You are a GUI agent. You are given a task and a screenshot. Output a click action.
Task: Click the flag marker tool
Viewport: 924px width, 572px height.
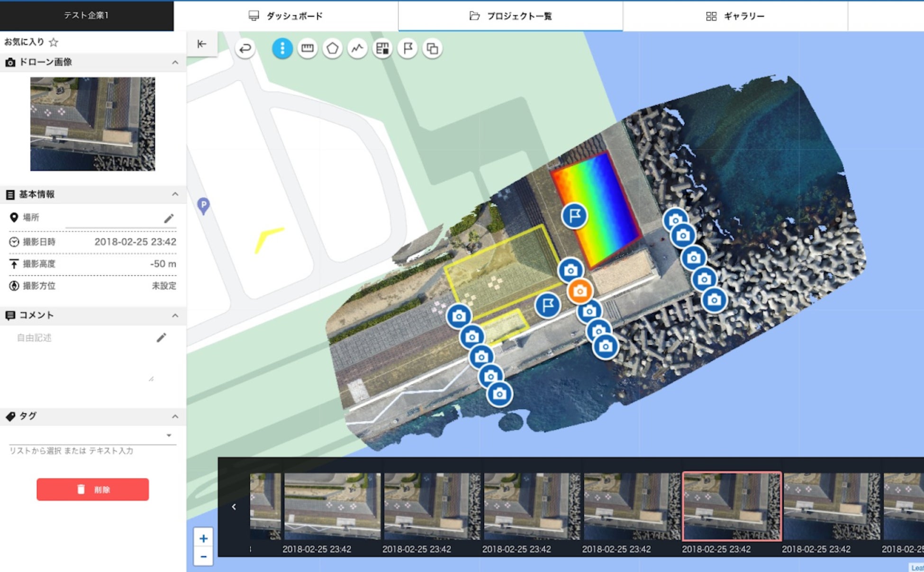(408, 48)
